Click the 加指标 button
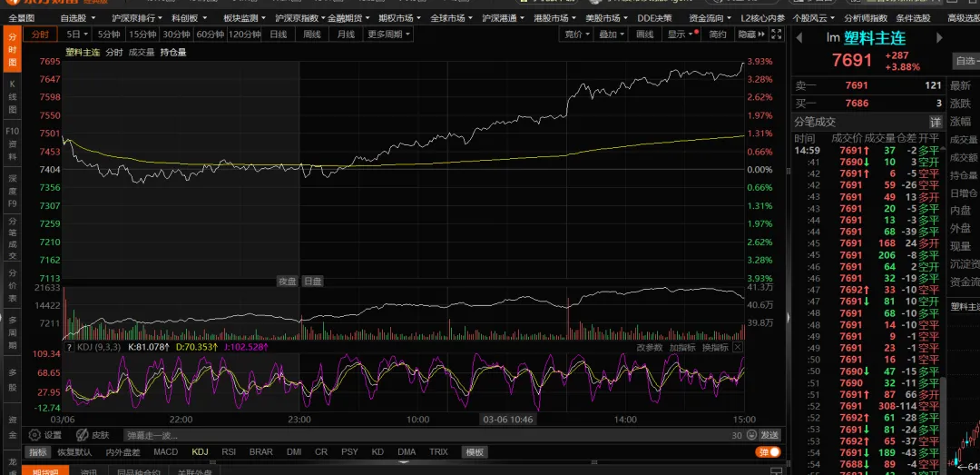This screenshot has height=475, width=980. [682, 347]
